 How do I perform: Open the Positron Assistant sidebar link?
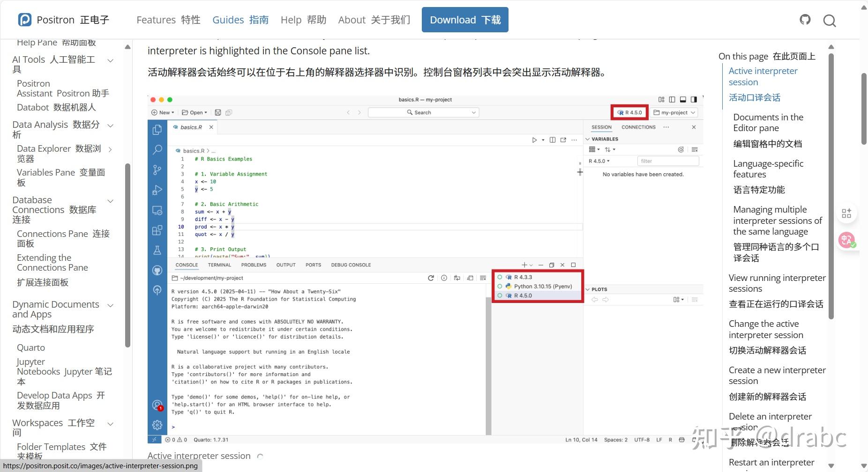pos(63,88)
